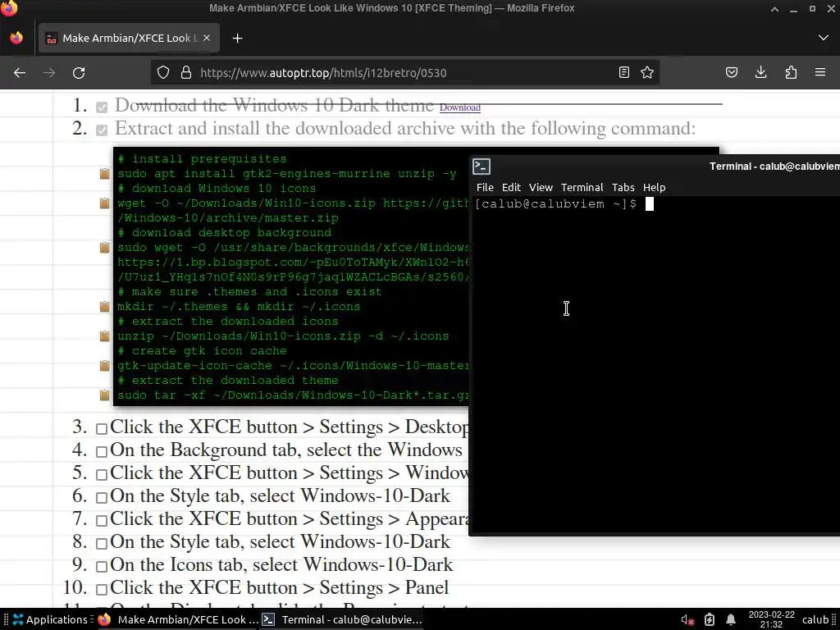Copy the unzip command clipboard icon
Viewport: 840px width, 630px height.
click(x=105, y=336)
